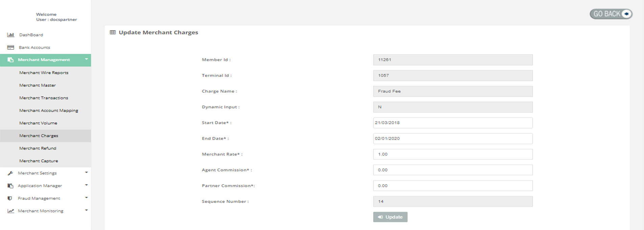Click the Application Manager icon
Screen dimensions: 644x230
click(x=10, y=186)
